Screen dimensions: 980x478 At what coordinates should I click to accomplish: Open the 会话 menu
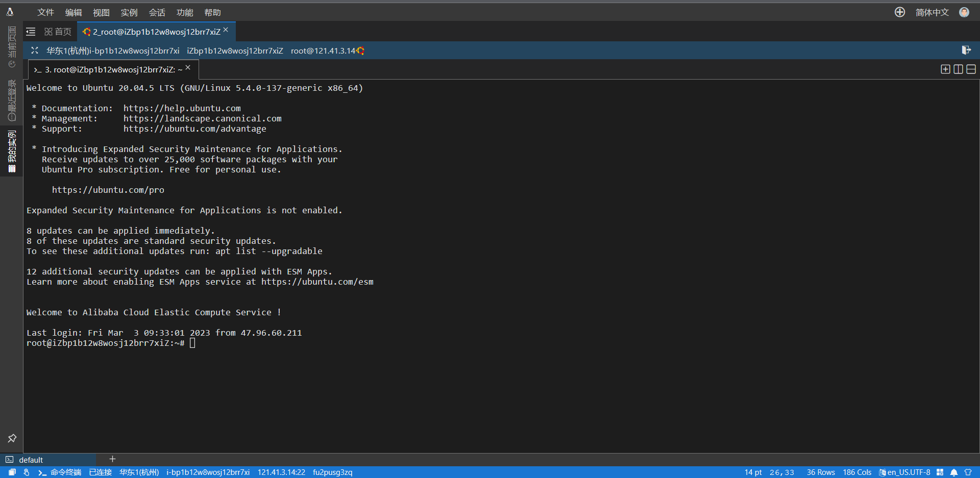(157, 12)
